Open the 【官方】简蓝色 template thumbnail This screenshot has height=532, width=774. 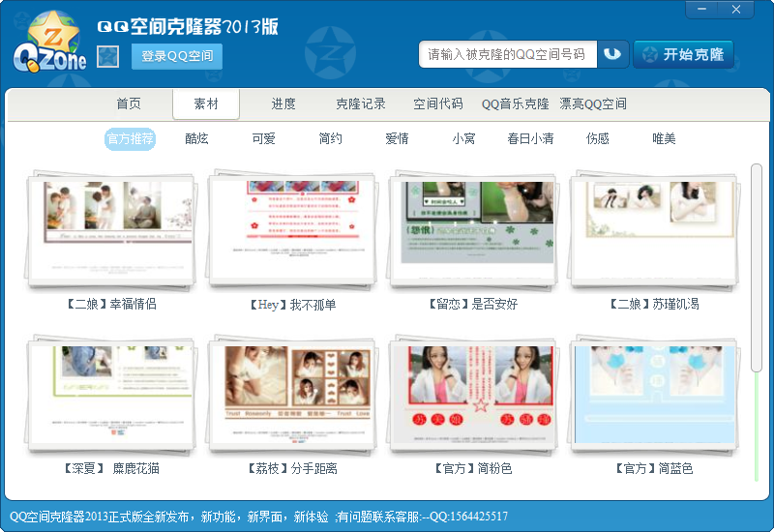pyautogui.click(x=654, y=395)
